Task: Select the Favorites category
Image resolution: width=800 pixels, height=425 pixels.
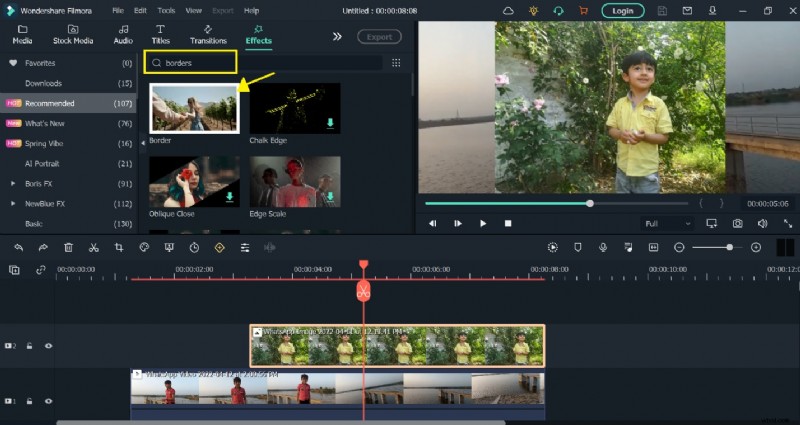Action: [x=68, y=63]
